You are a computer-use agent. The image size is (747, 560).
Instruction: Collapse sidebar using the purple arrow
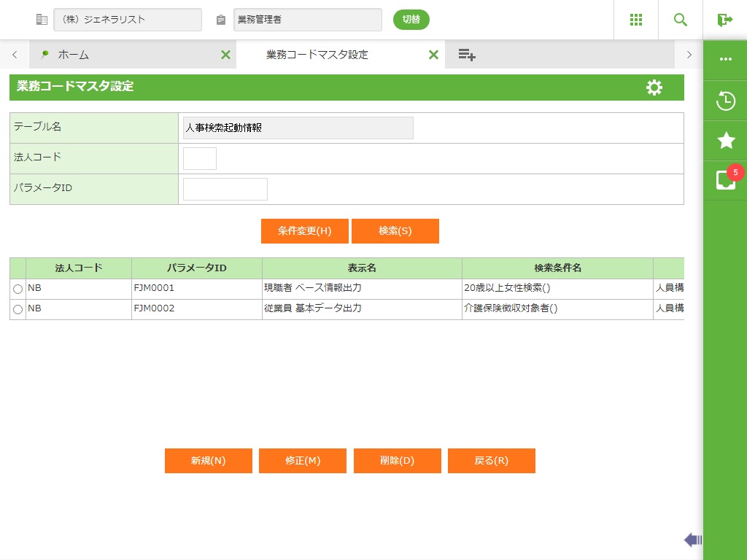692,540
